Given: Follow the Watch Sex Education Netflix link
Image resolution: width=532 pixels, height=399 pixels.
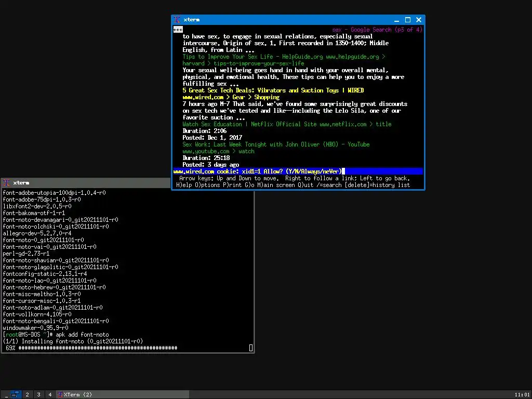Looking at the screenshot, I should click(x=287, y=124).
